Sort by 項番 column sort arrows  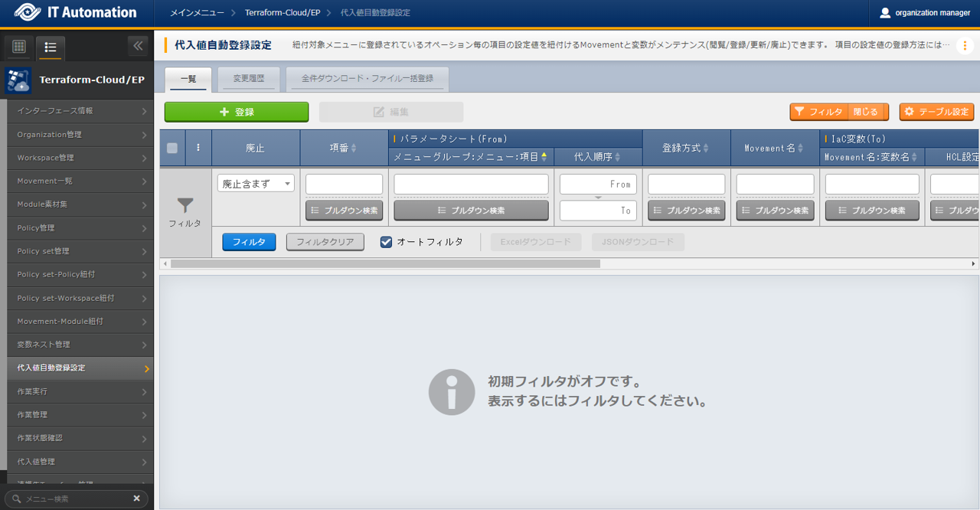coord(354,148)
